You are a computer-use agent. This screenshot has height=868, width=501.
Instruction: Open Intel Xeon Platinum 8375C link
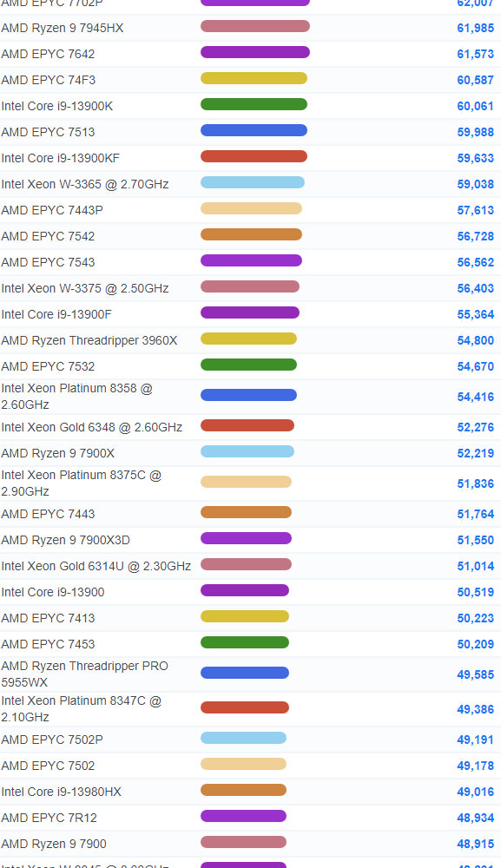click(x=81, y=483)
